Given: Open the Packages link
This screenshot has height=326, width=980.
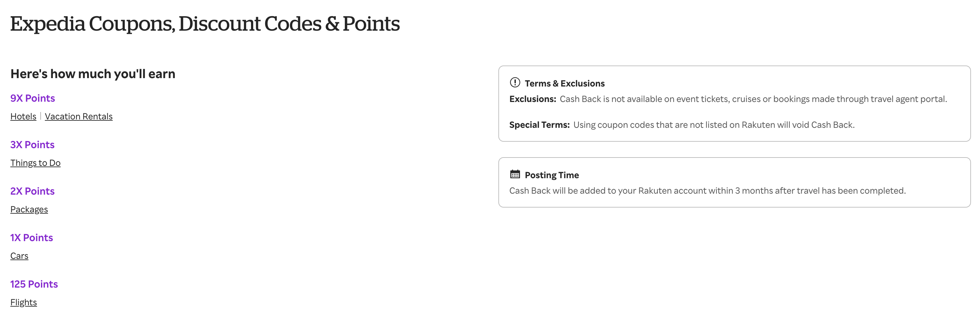Looking at the screenshot, I should point(29,209).
